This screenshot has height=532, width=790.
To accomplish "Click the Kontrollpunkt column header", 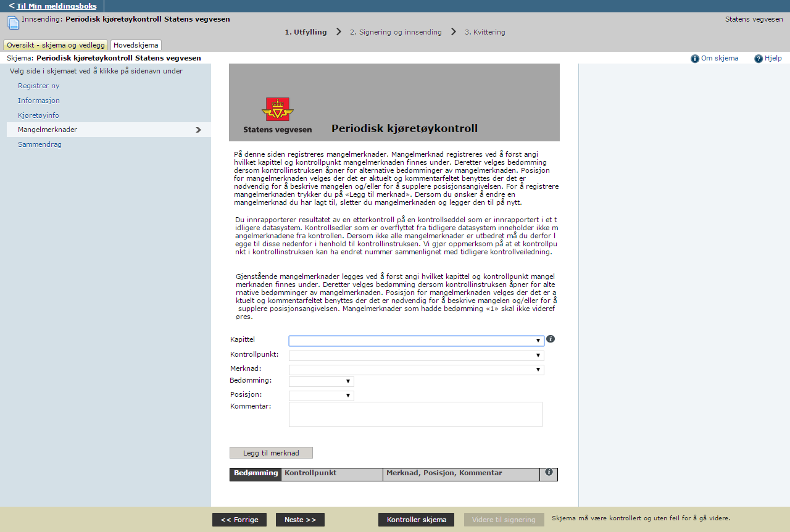I will point(332,474).
